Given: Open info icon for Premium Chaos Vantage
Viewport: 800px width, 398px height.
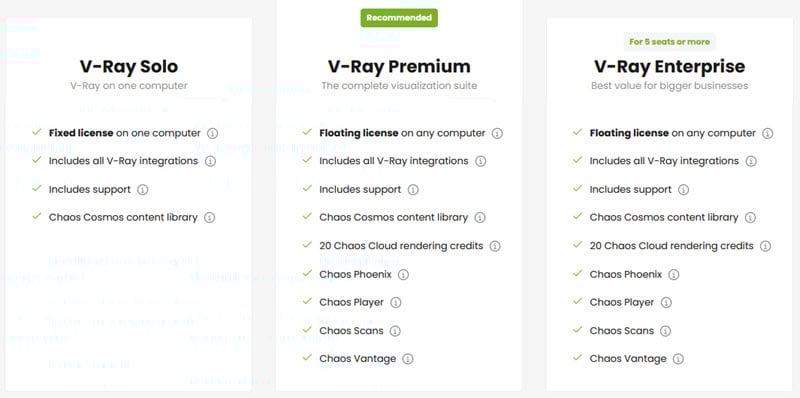Looking at the screenshot, I should tap(407, 359).
